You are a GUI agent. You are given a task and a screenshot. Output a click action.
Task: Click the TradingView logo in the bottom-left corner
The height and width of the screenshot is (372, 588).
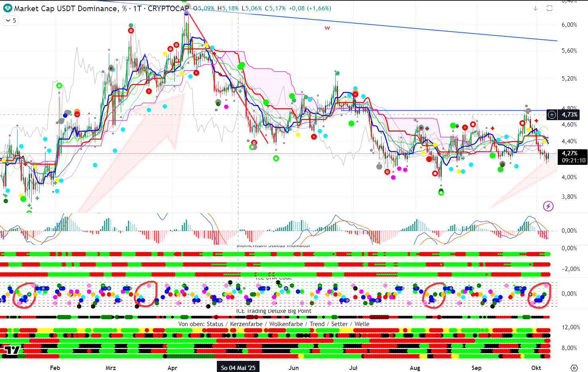tap(12, 350)
